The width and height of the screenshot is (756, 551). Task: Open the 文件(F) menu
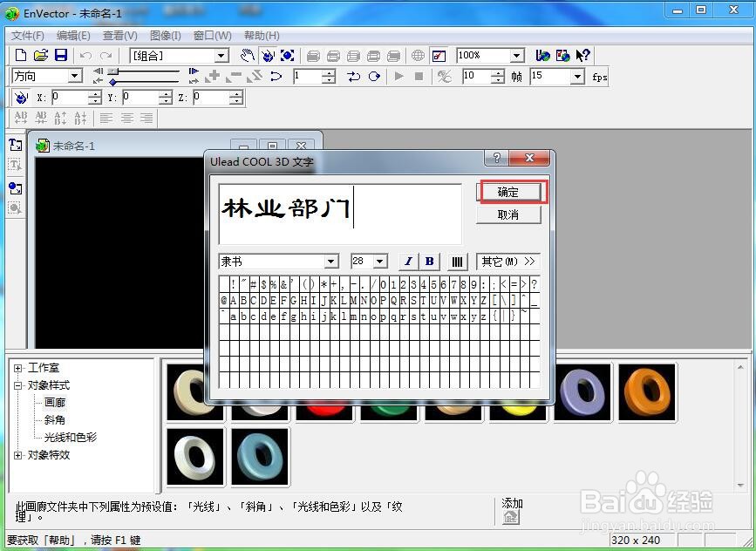click(28, 36)
